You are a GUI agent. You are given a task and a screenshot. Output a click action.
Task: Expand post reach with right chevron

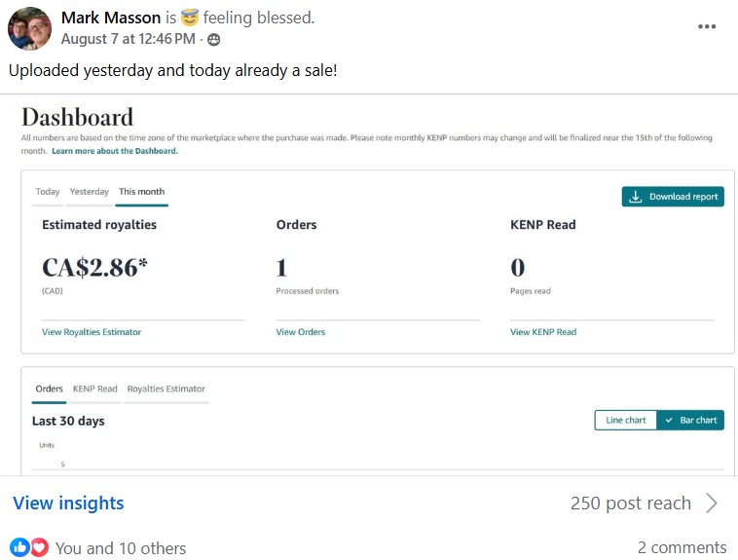point(712,504)
